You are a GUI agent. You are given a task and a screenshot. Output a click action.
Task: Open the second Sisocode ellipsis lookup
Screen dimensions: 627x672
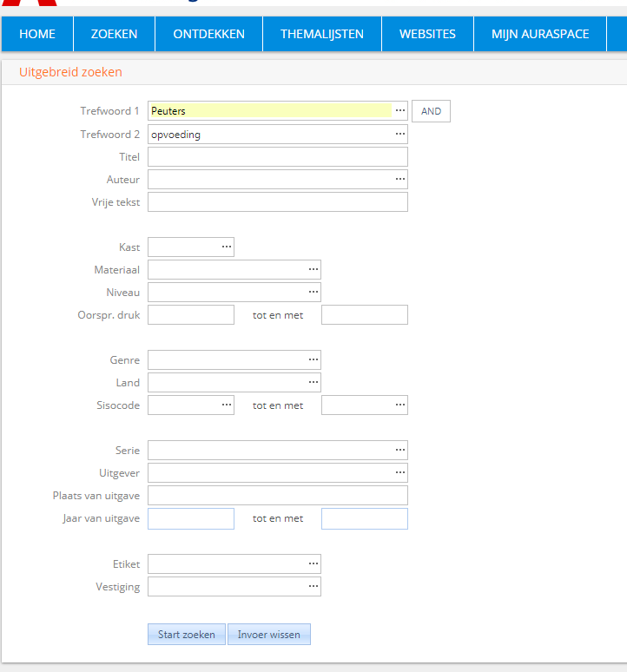coord(399,405)
